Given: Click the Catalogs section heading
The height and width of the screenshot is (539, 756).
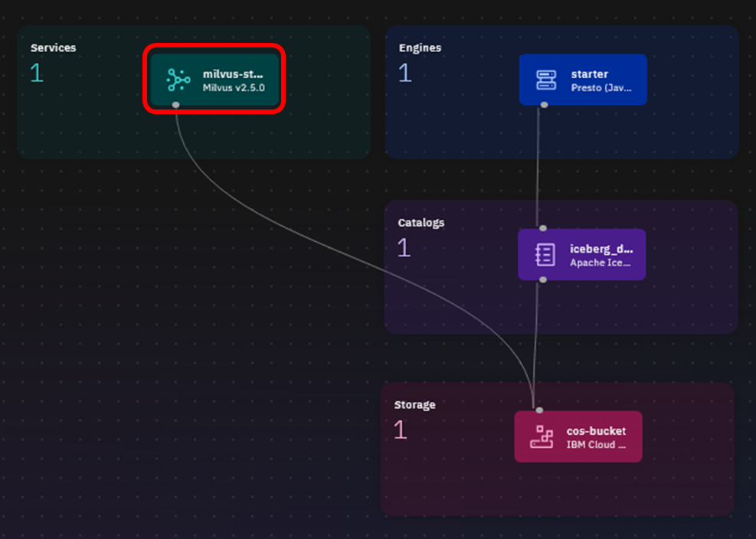Looking at the screenshot, I should tap(421, 223).
